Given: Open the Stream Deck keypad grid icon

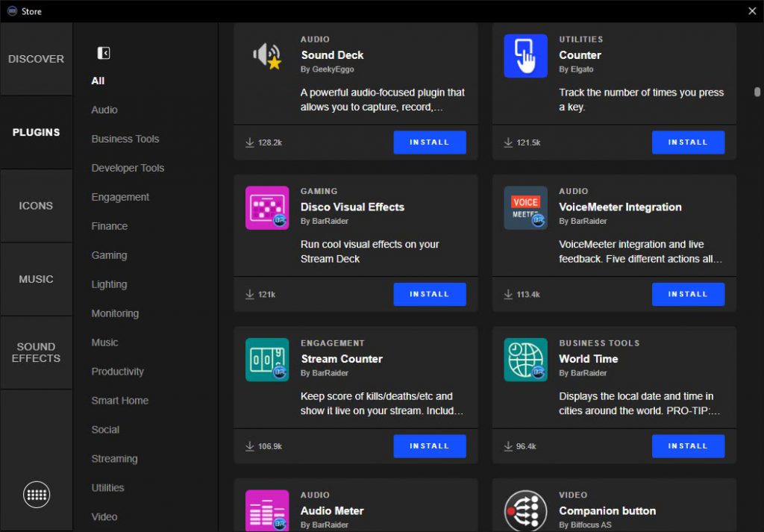Looking at the screenshot, I should 37,494.
